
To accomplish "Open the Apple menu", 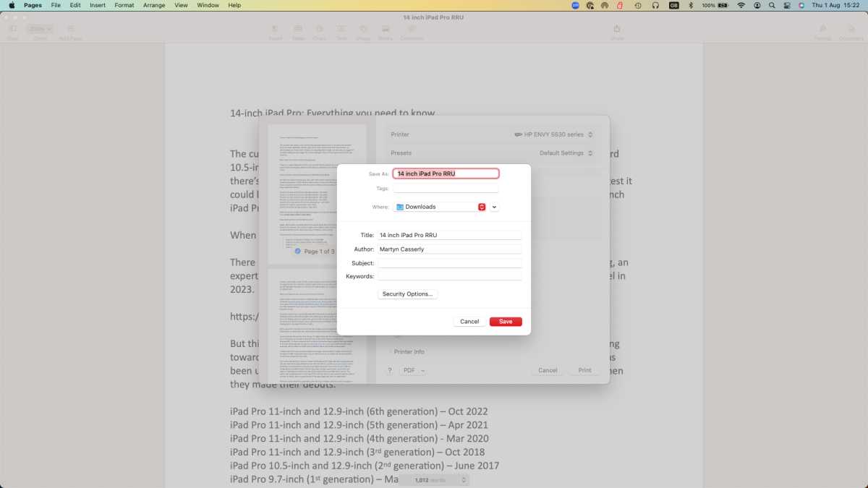I will (12, 5).
